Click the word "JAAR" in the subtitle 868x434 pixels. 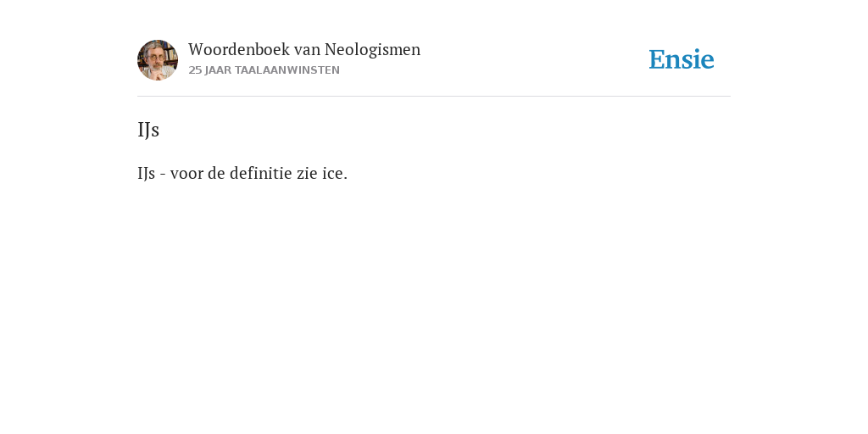point(218,70)
